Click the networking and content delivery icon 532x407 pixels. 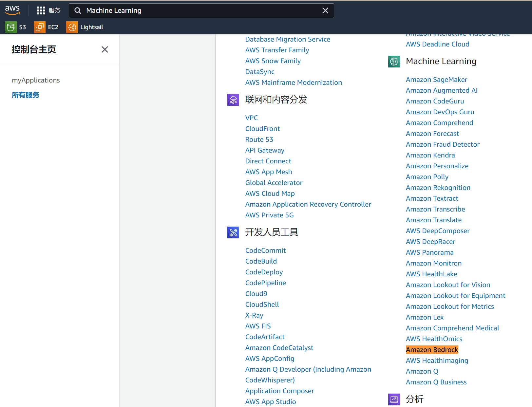[x=233, y=100]
